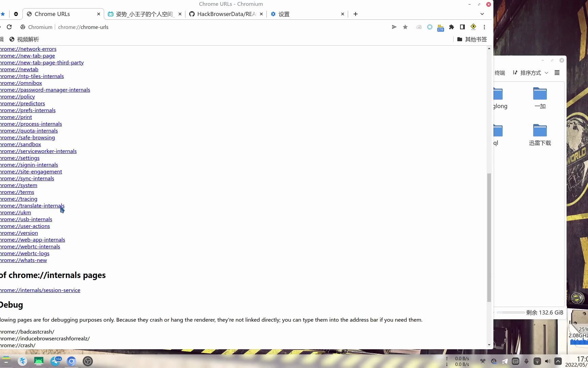The image size is (588, 368).
Task: Open chrome://password-manager-internals link
Action: 45,90
